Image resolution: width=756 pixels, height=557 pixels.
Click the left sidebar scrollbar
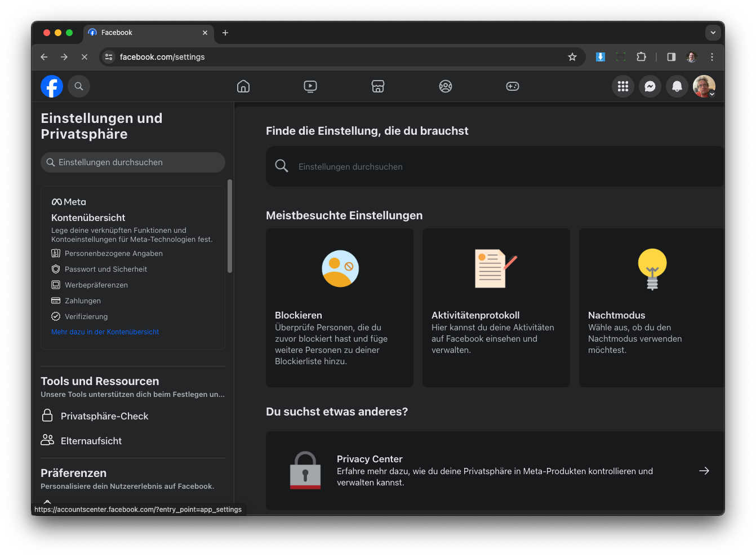click(230, 226)
